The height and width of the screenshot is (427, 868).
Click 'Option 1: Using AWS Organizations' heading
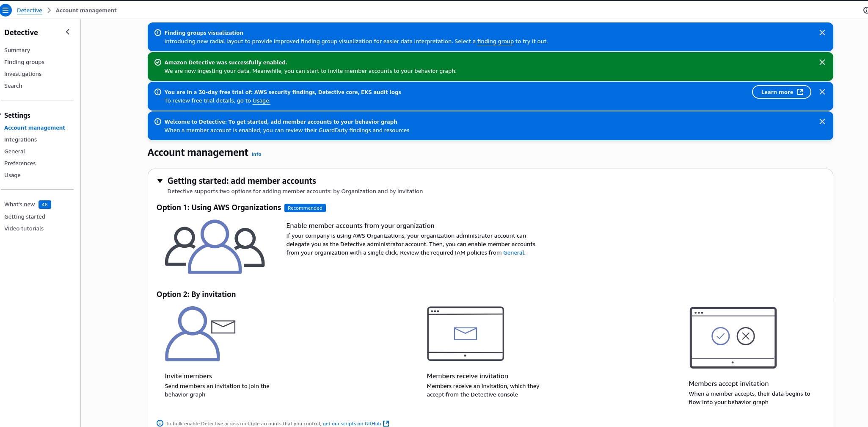218,208
